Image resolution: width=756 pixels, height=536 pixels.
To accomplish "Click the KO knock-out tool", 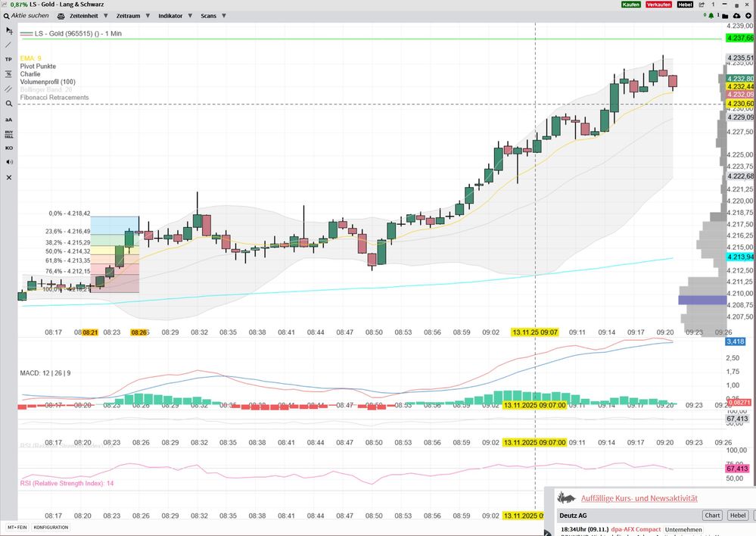I will click(8, 148).
